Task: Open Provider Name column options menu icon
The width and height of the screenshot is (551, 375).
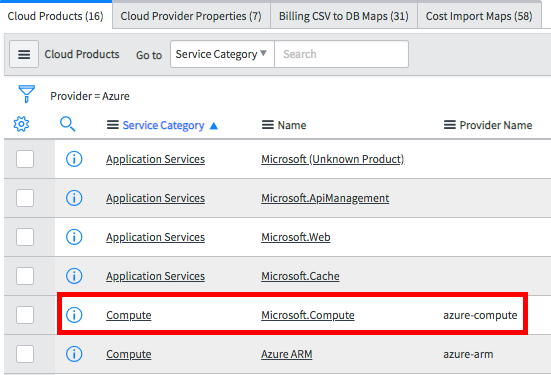Action: coord(450,125)
